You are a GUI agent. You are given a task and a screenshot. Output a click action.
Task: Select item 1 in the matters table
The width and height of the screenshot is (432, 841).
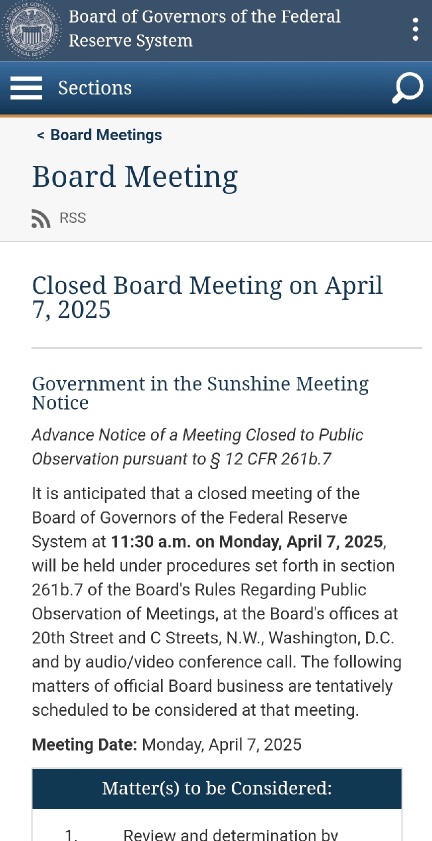pos(71,835)
